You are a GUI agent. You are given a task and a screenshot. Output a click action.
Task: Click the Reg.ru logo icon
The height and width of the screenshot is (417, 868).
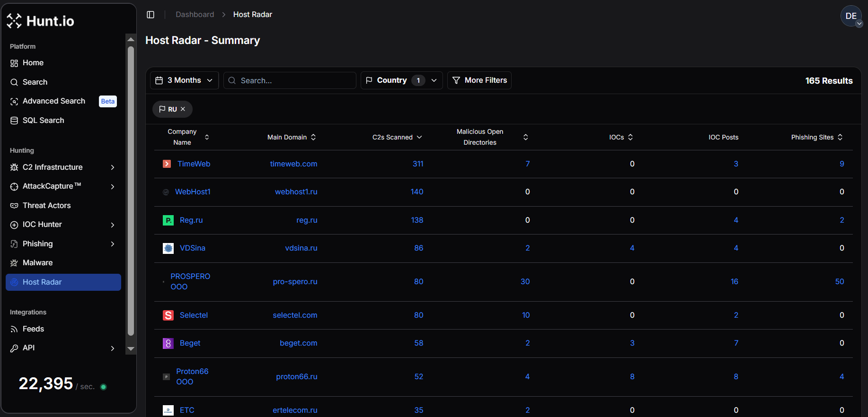pos(168,220)
